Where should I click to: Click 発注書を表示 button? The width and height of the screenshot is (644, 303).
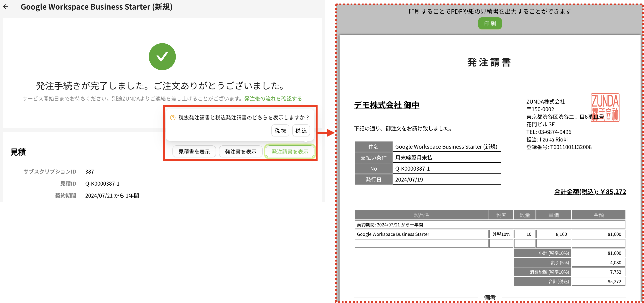point(241,151)
